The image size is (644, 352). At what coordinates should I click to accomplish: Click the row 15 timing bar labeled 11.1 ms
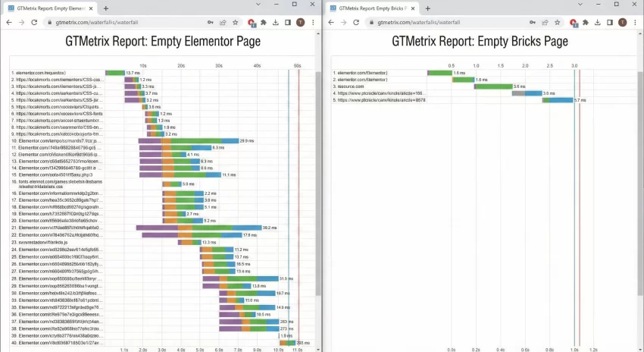(180, 174)
